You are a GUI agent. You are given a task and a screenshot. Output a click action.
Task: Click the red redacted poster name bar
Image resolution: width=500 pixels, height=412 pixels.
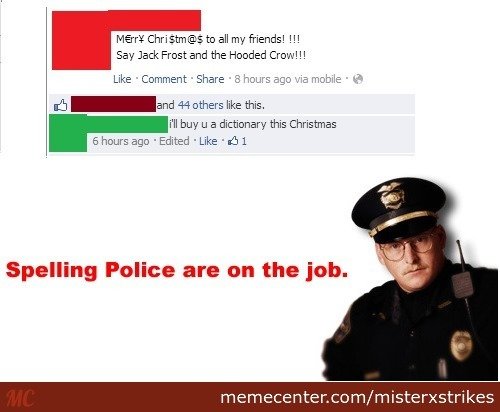[x=156, y=21]
